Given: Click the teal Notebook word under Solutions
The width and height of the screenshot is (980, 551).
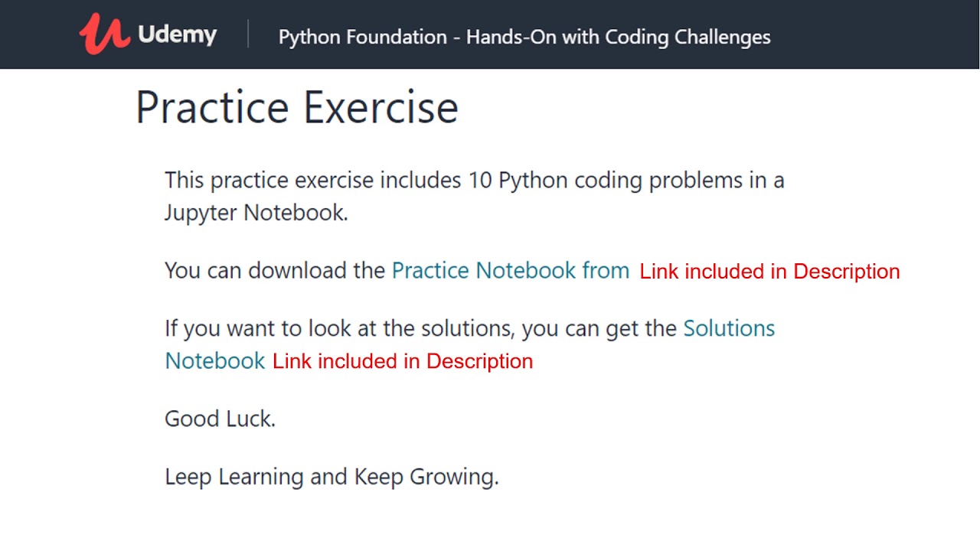Looking at the screenshot, I should click(x=215, y=360).
